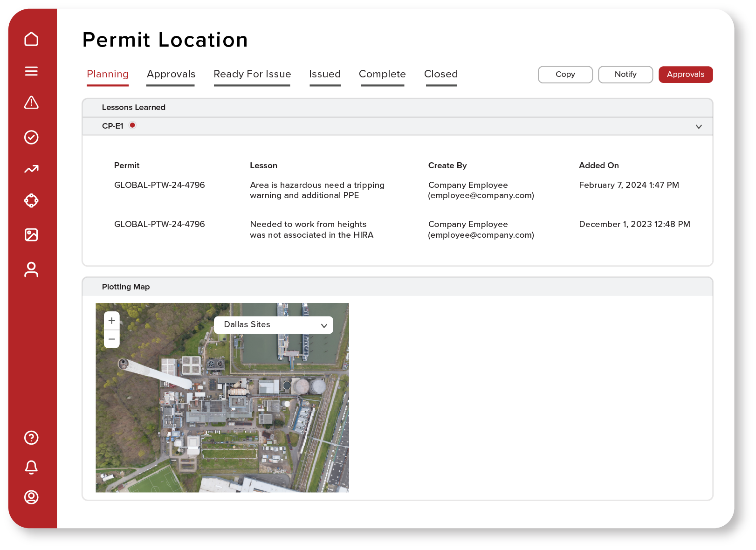Open analytics via the trending arrow icon
The image size is (756, 550).
[x=31, y=169]
